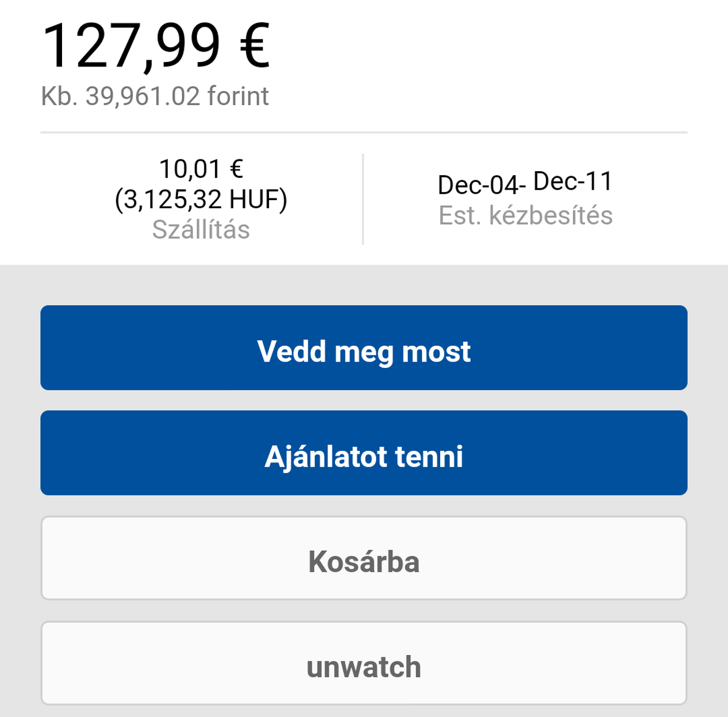Click the Kb. abbreviation before forint amount

59,96
